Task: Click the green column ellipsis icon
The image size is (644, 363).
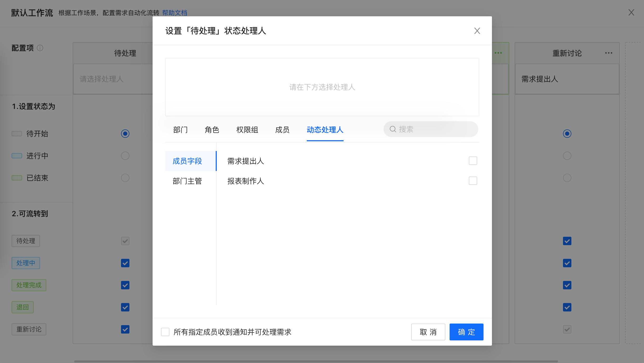Action: (x=498, y=53)
